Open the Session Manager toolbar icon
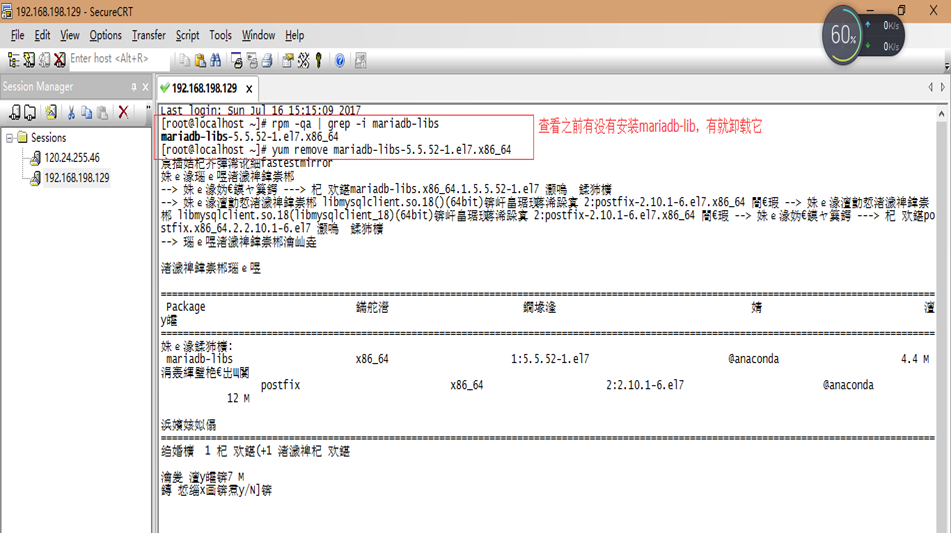The width and height of the screenshot is (951, 533). [13, 59]
